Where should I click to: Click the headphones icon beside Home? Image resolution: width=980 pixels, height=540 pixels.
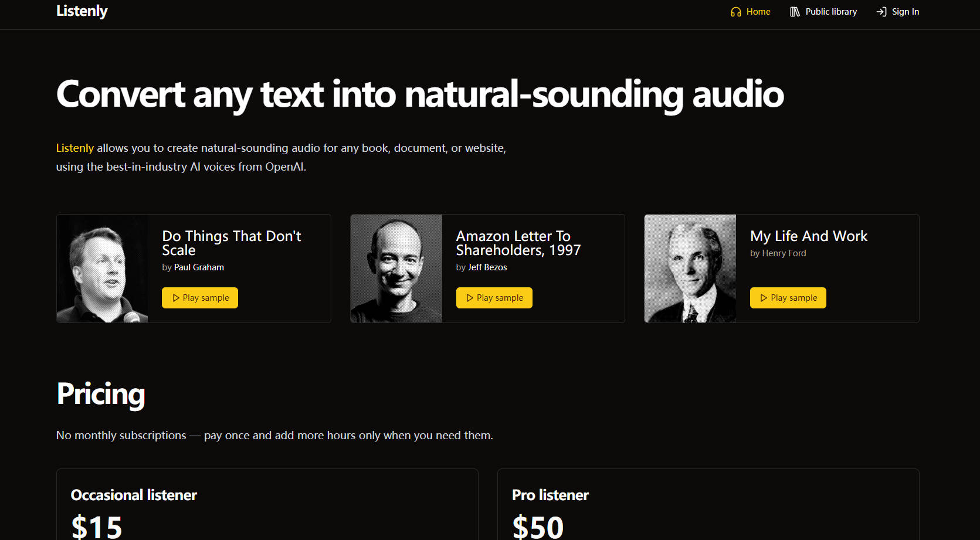click(735, 12)
